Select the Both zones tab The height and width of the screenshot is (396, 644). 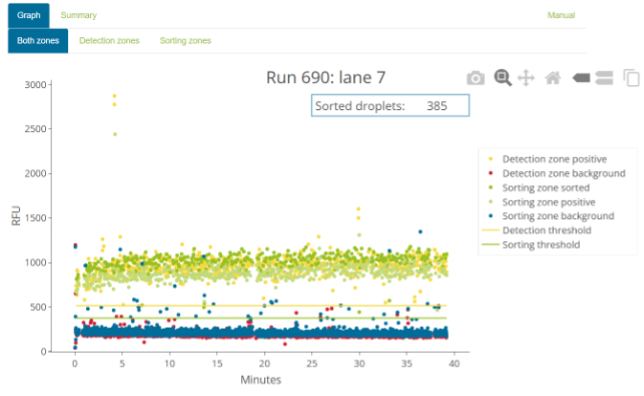click(38, 41)
